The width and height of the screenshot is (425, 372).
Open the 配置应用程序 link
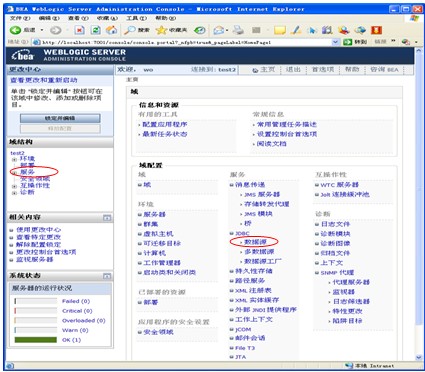pos(165,124)
